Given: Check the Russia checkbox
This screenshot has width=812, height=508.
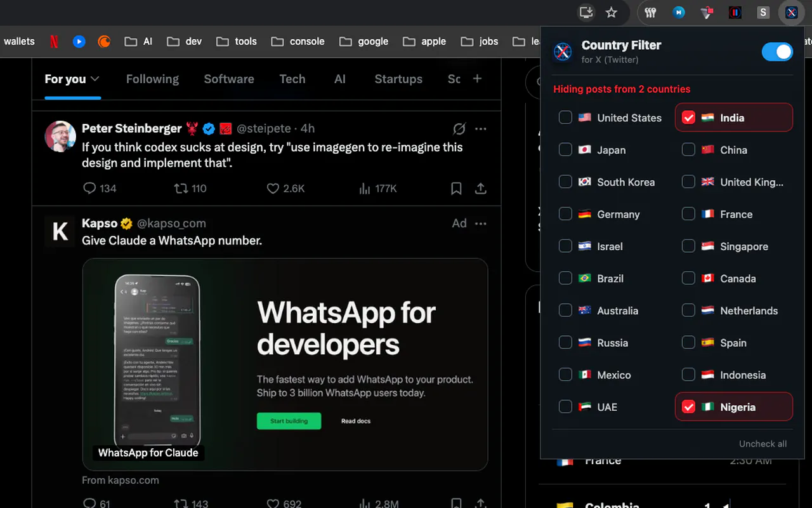Looking at the screenshot, I should pyautogui.click(x=565, y=343).
